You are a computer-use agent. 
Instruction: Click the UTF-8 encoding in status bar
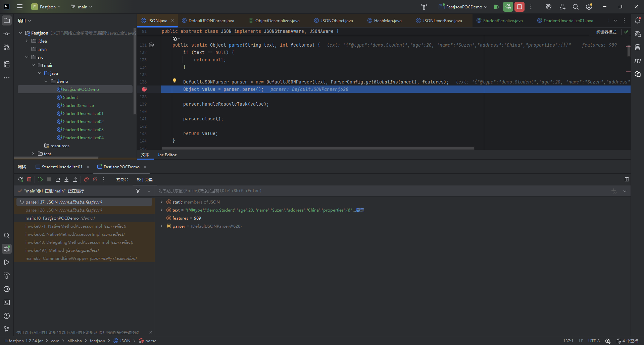(x=594, y=341)
